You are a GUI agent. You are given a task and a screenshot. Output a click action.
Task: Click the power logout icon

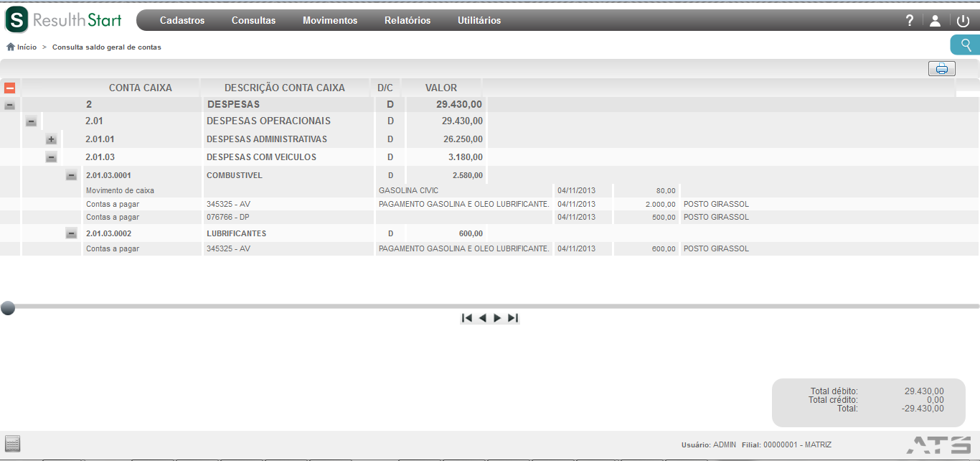[x=963, y=21]
